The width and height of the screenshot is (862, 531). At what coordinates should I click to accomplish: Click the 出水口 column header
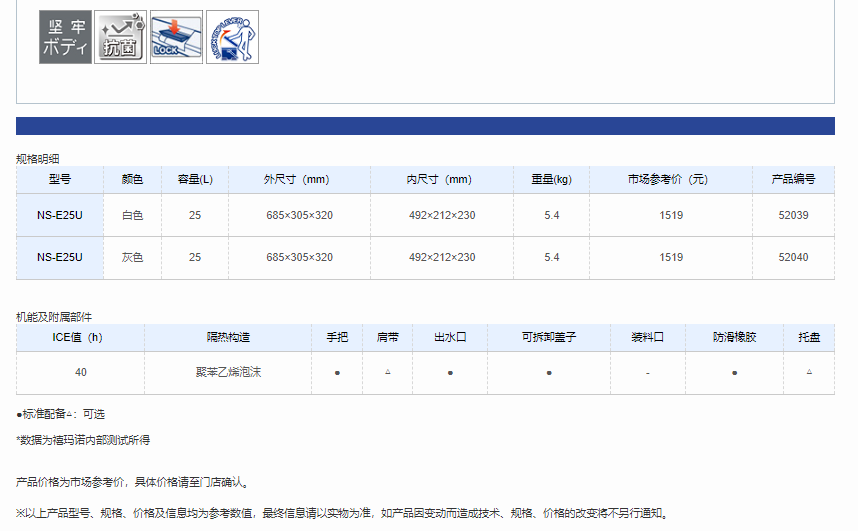coord(450,338)
